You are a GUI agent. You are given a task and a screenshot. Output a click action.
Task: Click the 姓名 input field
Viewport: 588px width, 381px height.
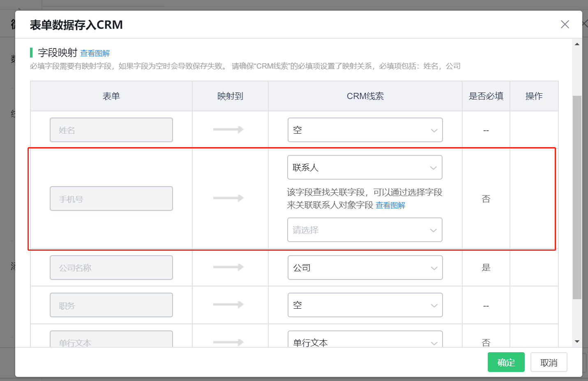[x=111, y=130]
